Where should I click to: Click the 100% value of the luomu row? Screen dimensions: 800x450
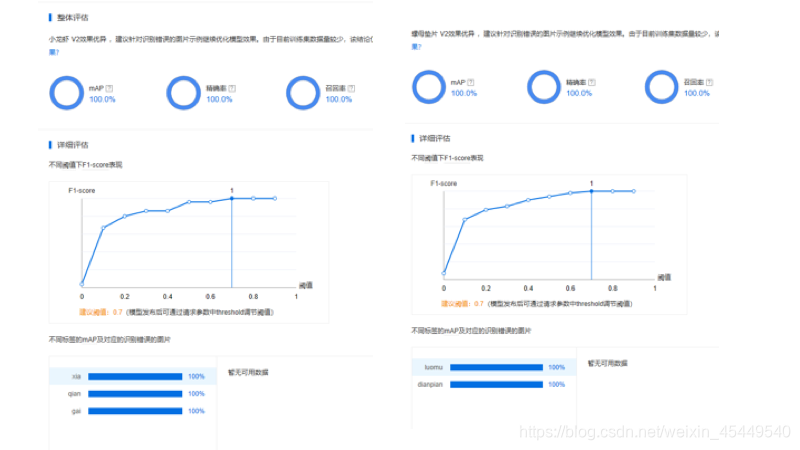click(x=557, y=367)
